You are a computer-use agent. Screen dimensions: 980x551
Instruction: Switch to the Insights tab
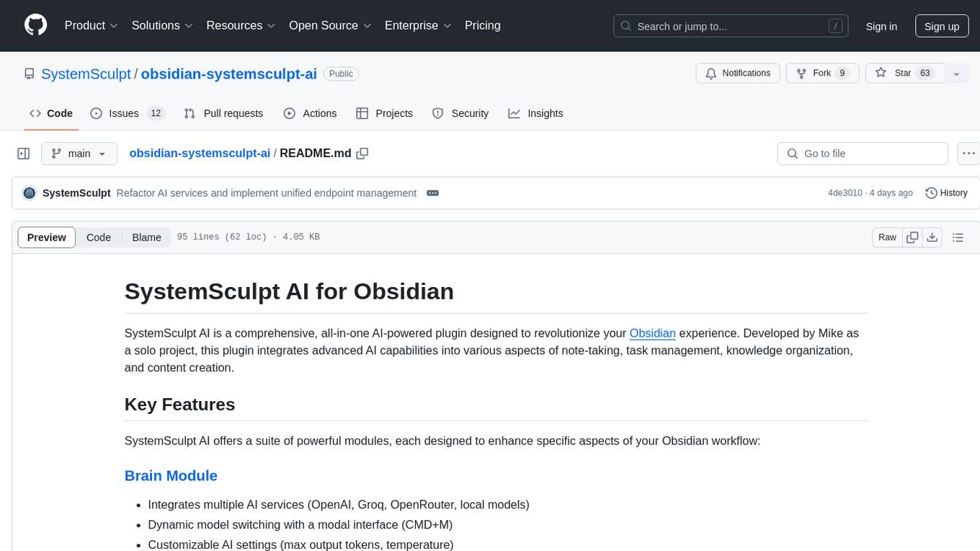[535, 113]
